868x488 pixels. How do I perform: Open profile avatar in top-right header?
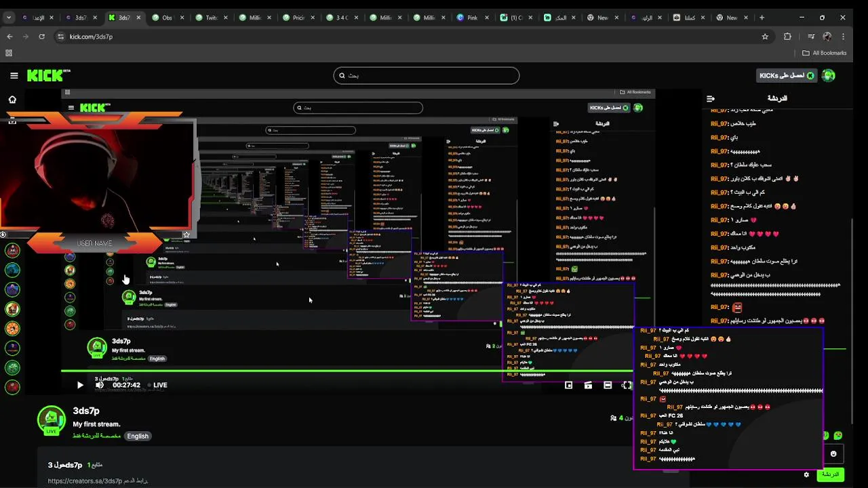[828, 76]
